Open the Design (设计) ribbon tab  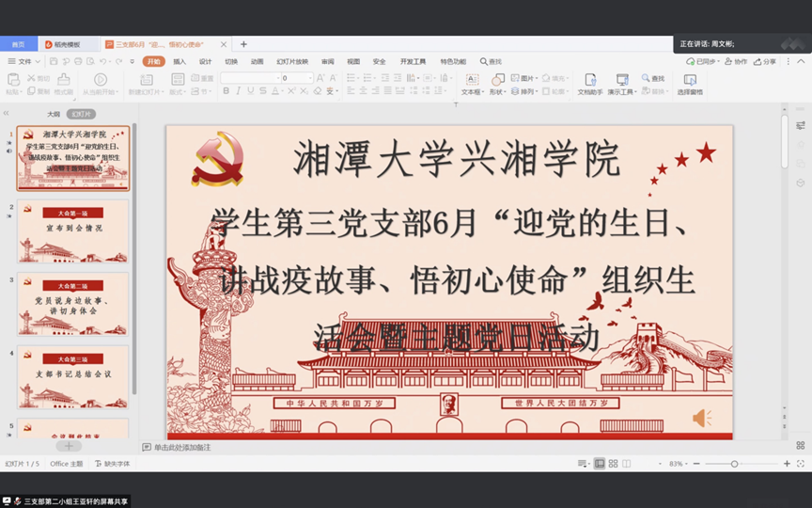pyautogui.click(x=205, y=61)
